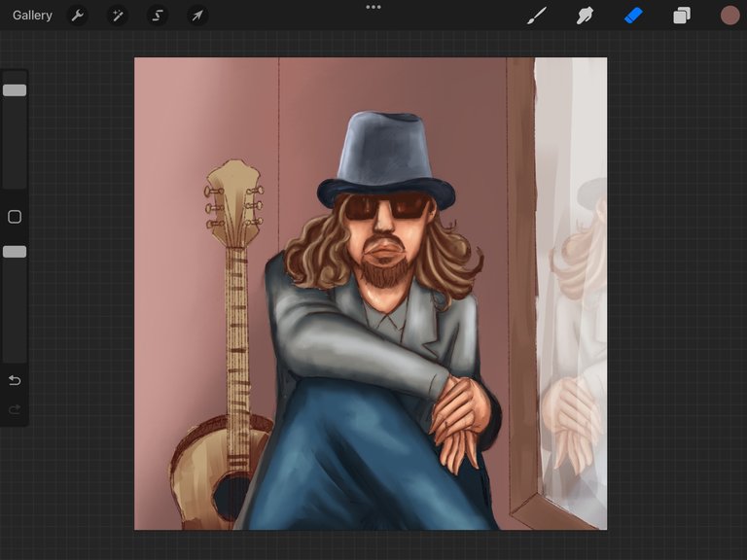Screen dimensions: 747x560
Task: Activate the Selection tool
Action: [x=158, y=16]
